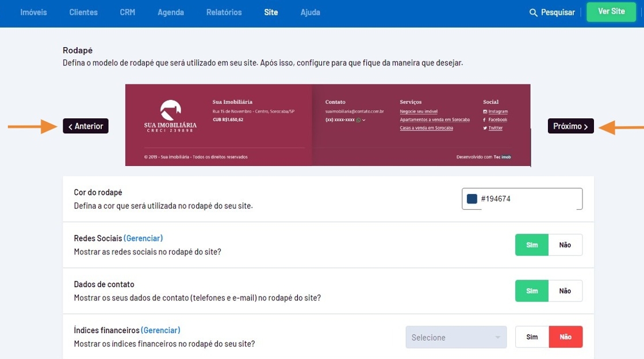This screenshot has height=359, width=644.
Task: Open the CRM menu item
Action: pyautogui.click(x=128, y=12)
